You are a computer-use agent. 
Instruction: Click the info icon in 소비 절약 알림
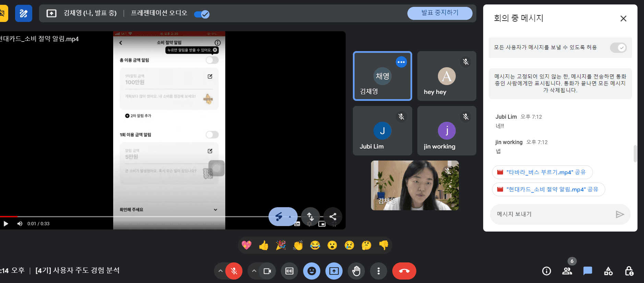[217, 43]
